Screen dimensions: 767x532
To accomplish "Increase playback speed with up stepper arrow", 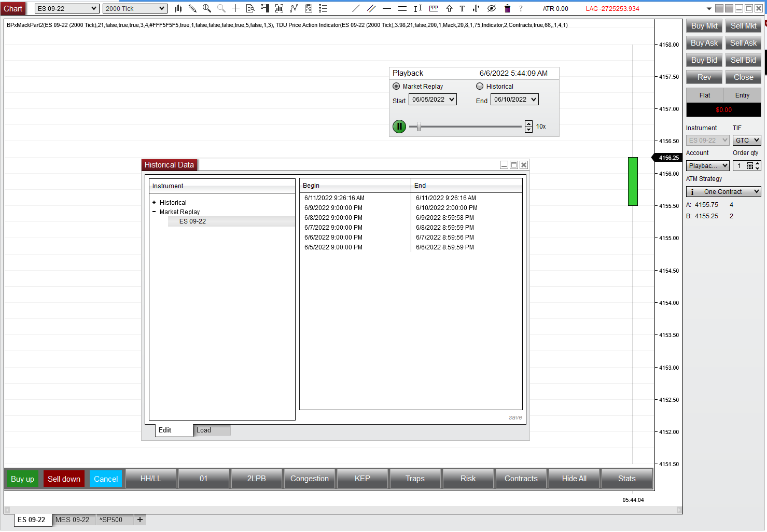I will click(528, 124).
